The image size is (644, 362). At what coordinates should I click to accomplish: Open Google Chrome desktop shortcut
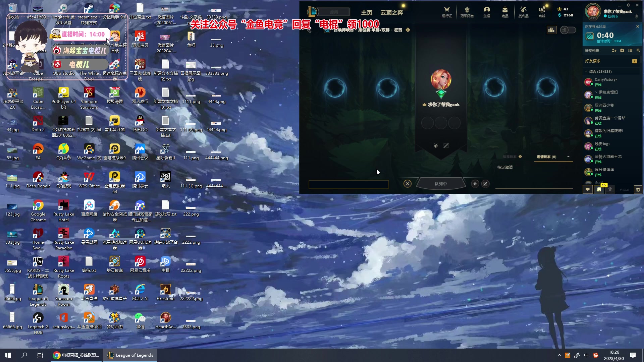pos(38,211)
